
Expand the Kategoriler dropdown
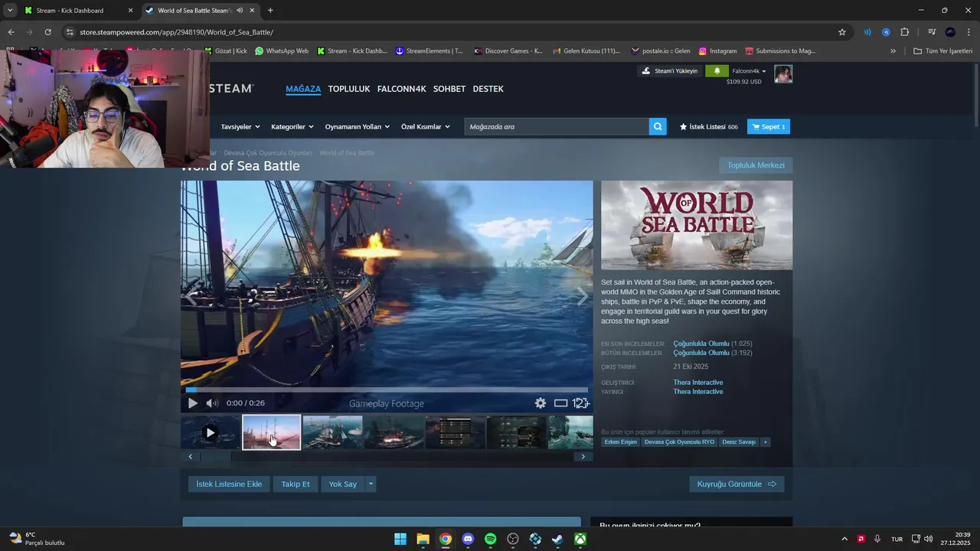tap(292, 127)
